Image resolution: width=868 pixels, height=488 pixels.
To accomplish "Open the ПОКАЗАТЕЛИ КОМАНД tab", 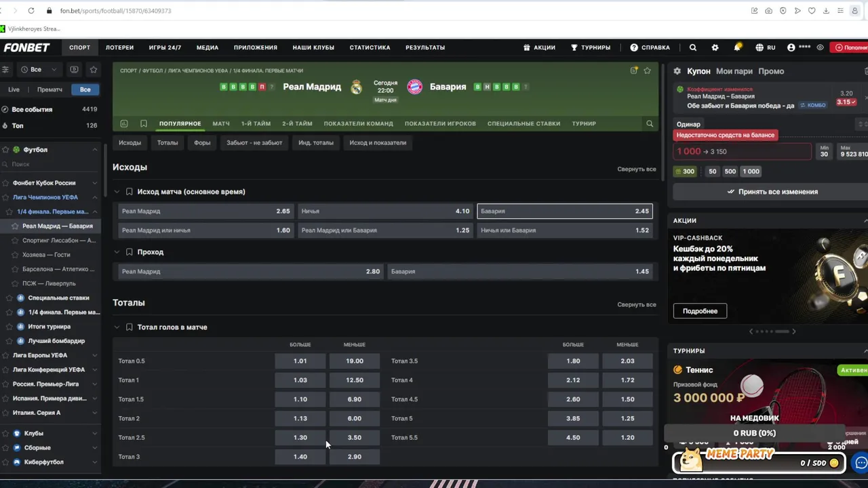I will click(x=358, y=123).
